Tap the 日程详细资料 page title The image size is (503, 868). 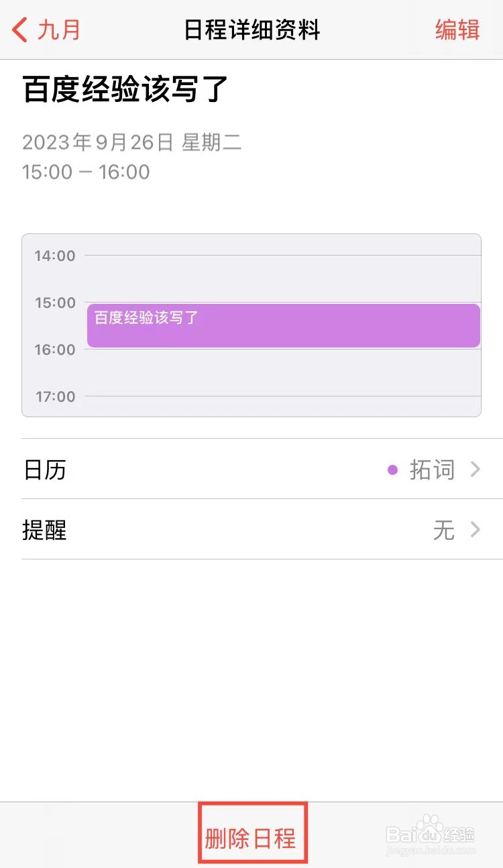click(252, 30)
